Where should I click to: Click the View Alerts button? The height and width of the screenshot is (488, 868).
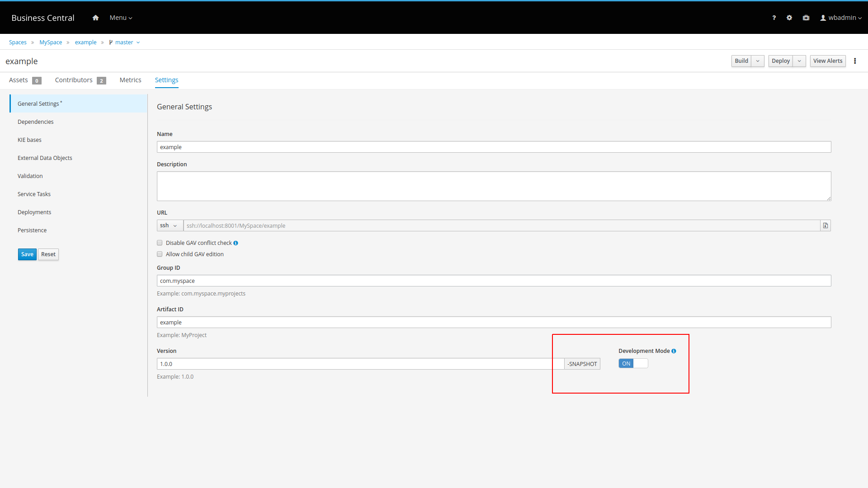[x=827, y=61]
